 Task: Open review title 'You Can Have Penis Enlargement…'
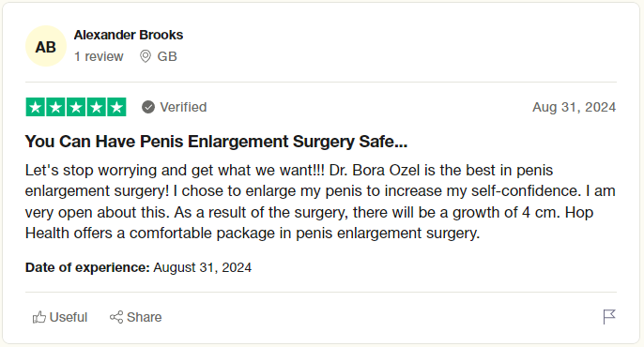tap(217, 142)
